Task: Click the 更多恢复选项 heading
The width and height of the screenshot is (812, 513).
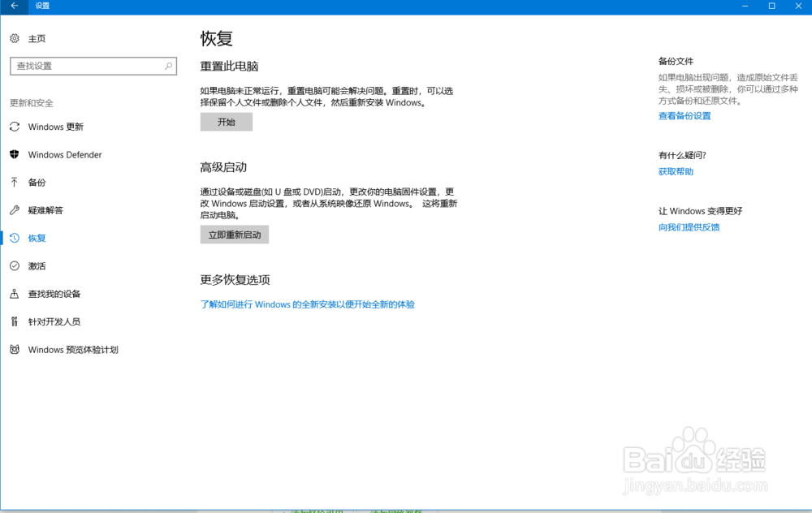Action: point(235,280)
